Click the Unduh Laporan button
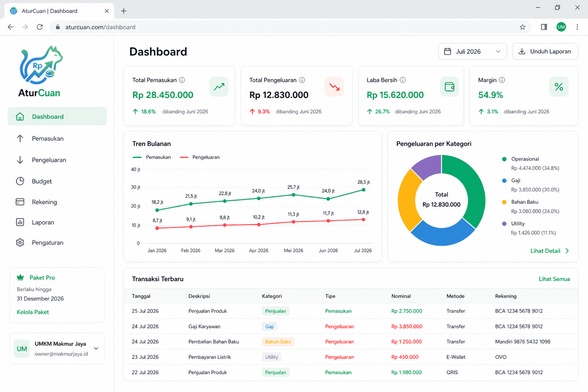Screen dimensions: 588x392 tap(545, 51)
